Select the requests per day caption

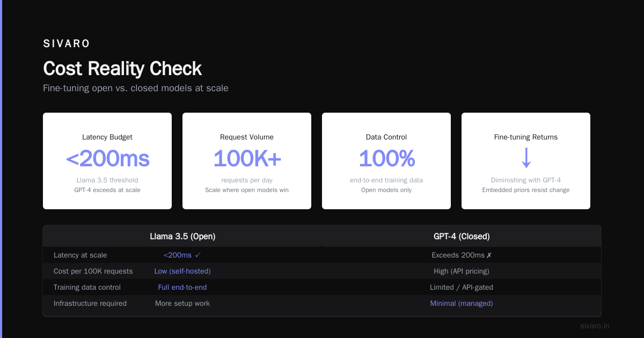click(247, 180)
